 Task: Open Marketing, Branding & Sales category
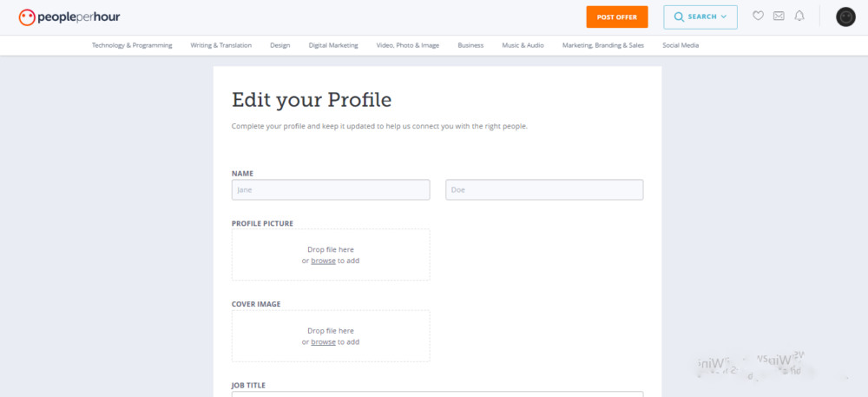(603, 45)
